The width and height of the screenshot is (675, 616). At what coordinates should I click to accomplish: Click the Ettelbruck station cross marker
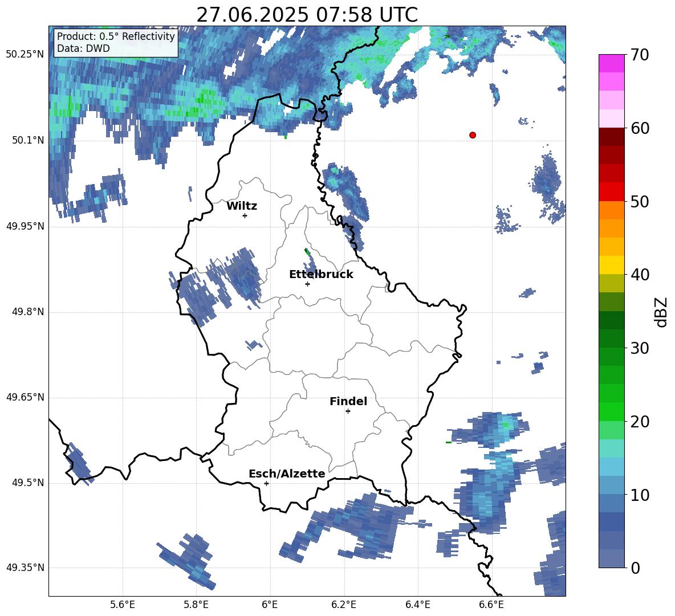pos(307,284)
